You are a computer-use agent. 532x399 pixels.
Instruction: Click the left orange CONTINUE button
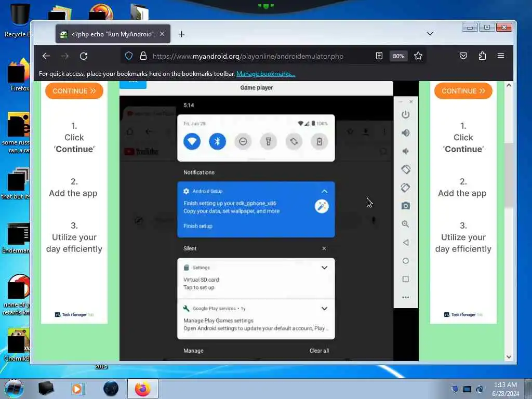[x=74, y=91]
